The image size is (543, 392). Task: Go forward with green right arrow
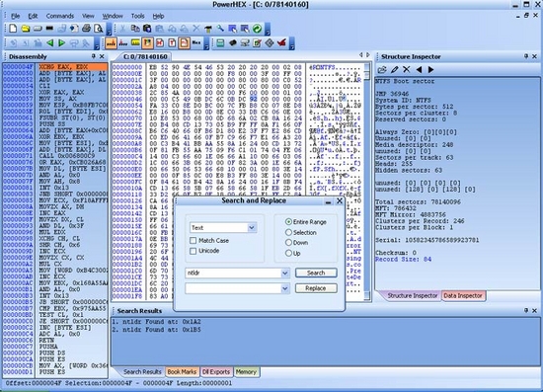(x=62, y=42)
